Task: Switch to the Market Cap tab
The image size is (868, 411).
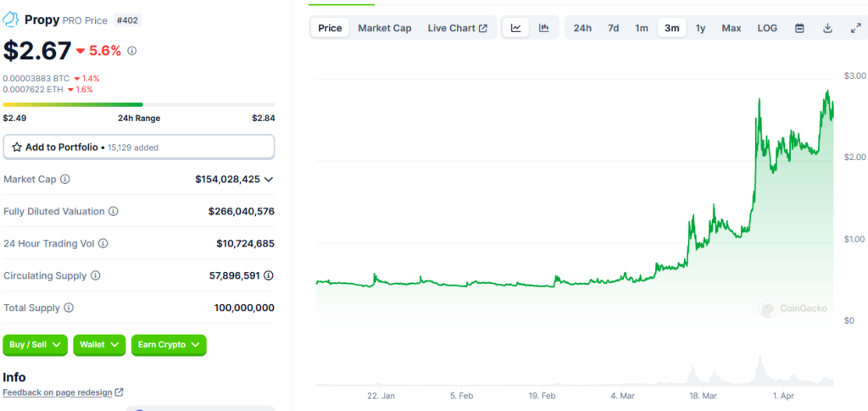Action: [384, 28]
